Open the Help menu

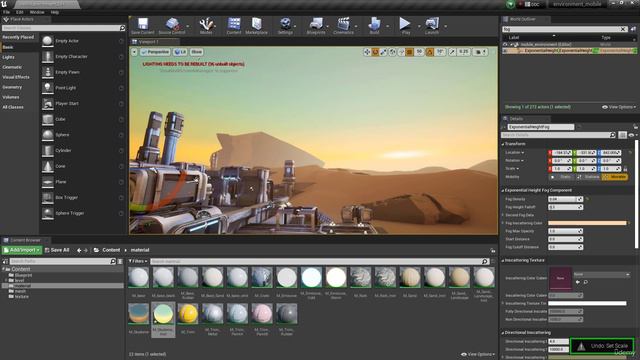point(55,12)
